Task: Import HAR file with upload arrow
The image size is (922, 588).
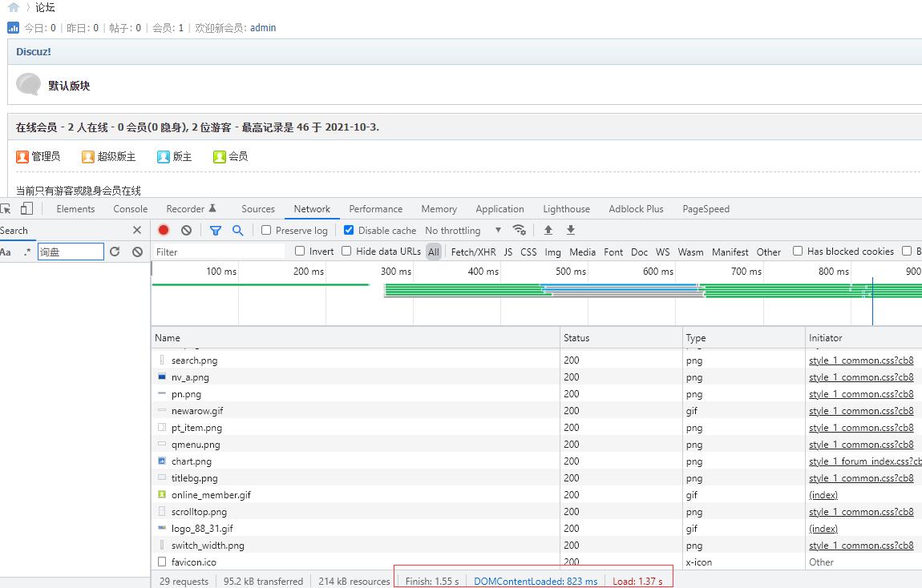Action: click(x=548, y=230)
